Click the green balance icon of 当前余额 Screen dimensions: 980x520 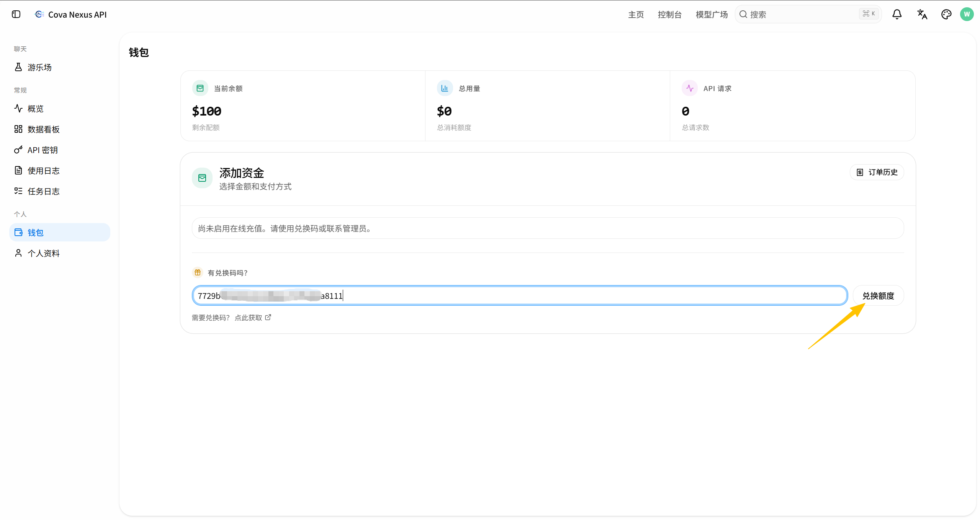pyautogui.click(x=200, y=88)
